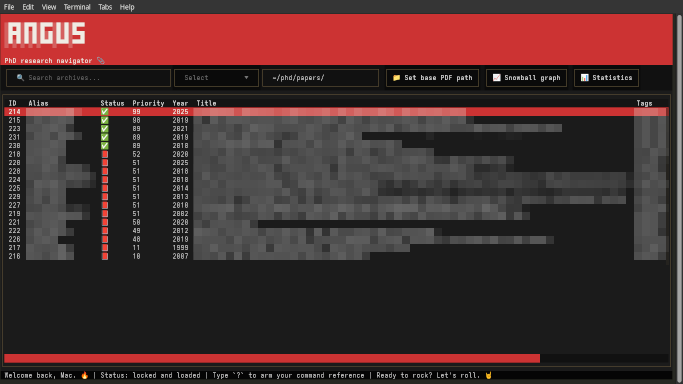Select the row with ID 219
Viewport: 683px width, 384px height.
(335, 214)
